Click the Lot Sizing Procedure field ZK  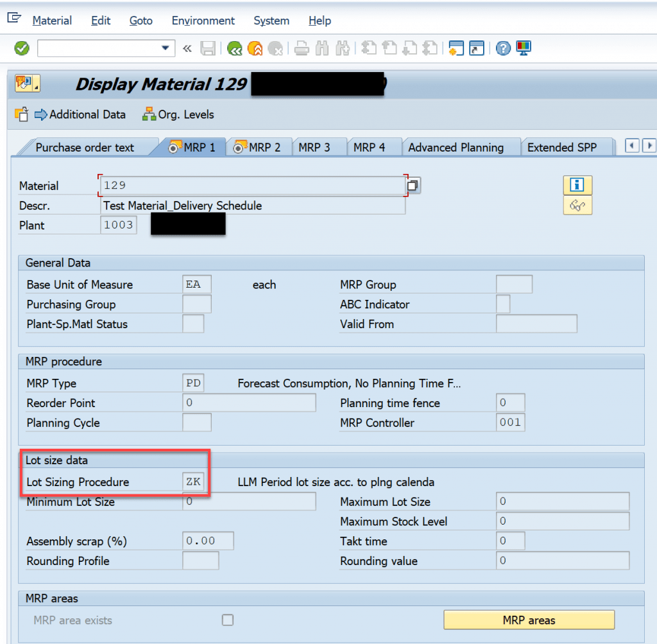coord(193,482)
